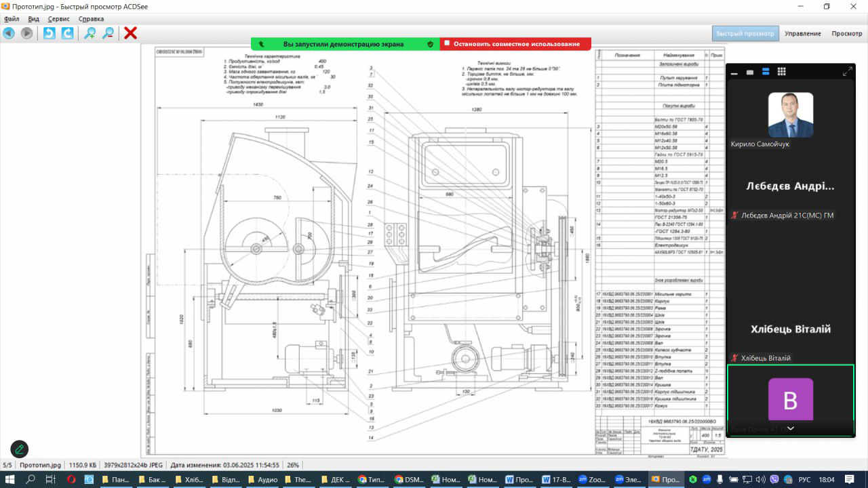The image size is (868, 488).
Task: Open the Файл menu
Action: [x=12, y=19]
